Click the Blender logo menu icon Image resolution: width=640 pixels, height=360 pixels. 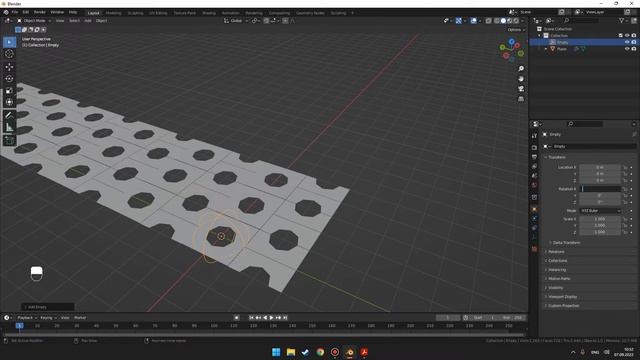6,12
